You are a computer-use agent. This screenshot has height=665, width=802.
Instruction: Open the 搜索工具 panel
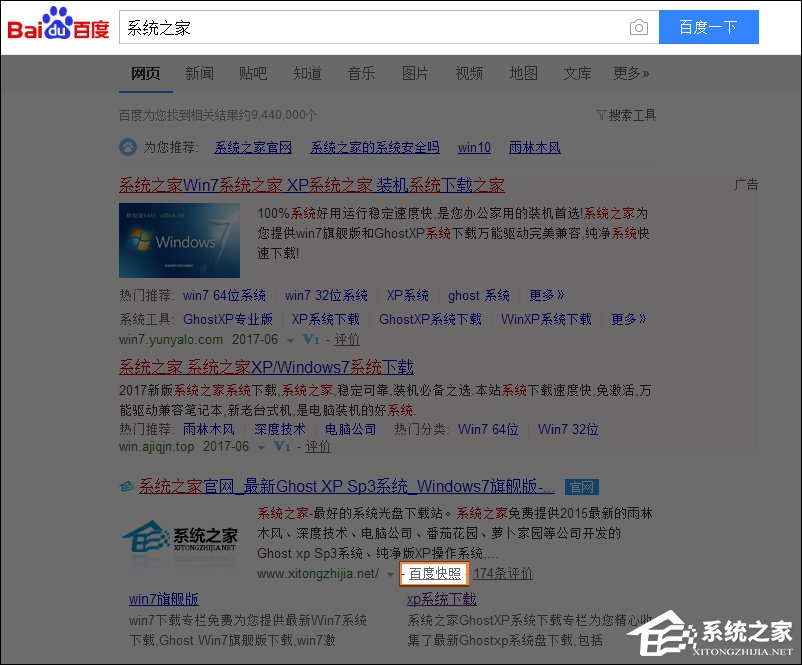tap(625, 115)
